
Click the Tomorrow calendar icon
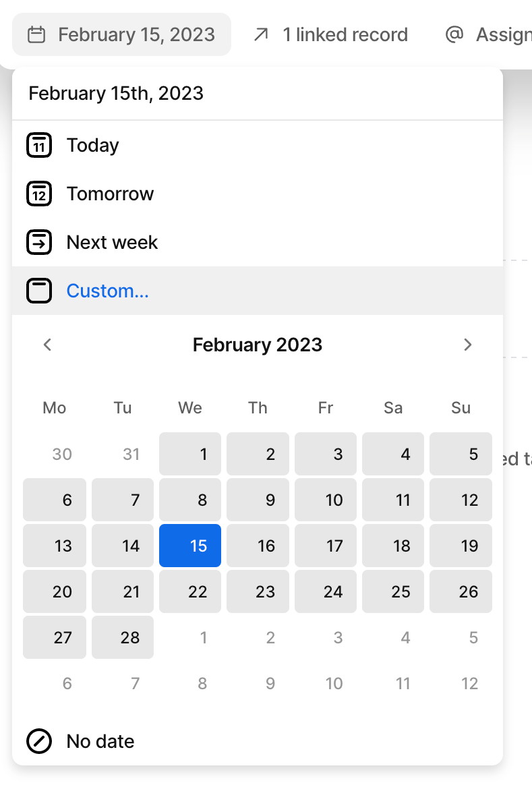[x=39, y=194]
